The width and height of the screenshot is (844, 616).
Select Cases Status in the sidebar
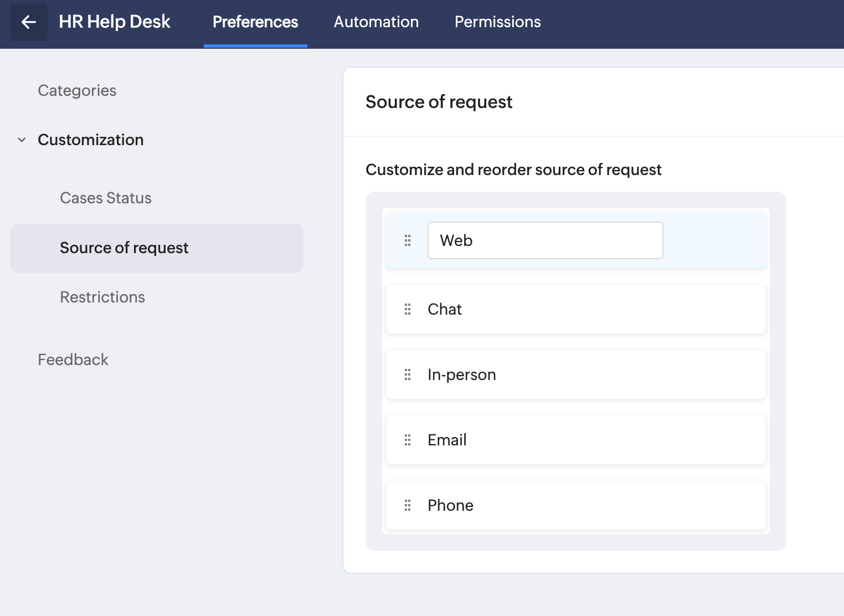106,198
